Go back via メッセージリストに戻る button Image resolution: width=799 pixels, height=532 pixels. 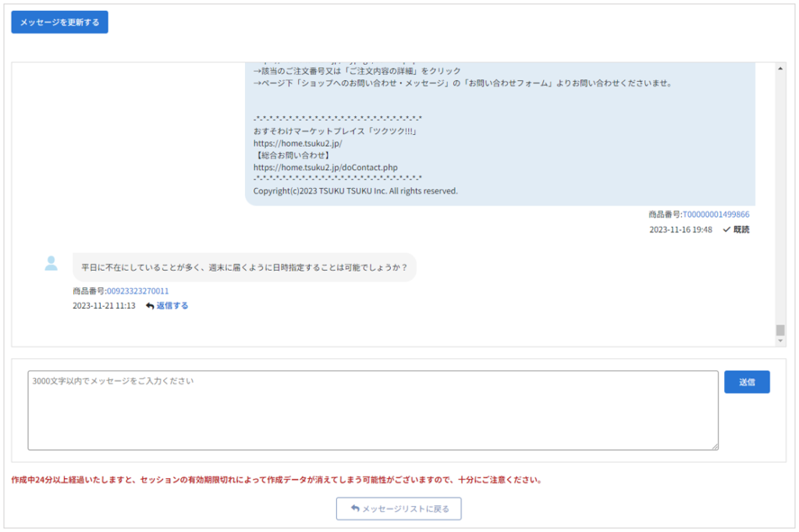[x=399, y=509]
